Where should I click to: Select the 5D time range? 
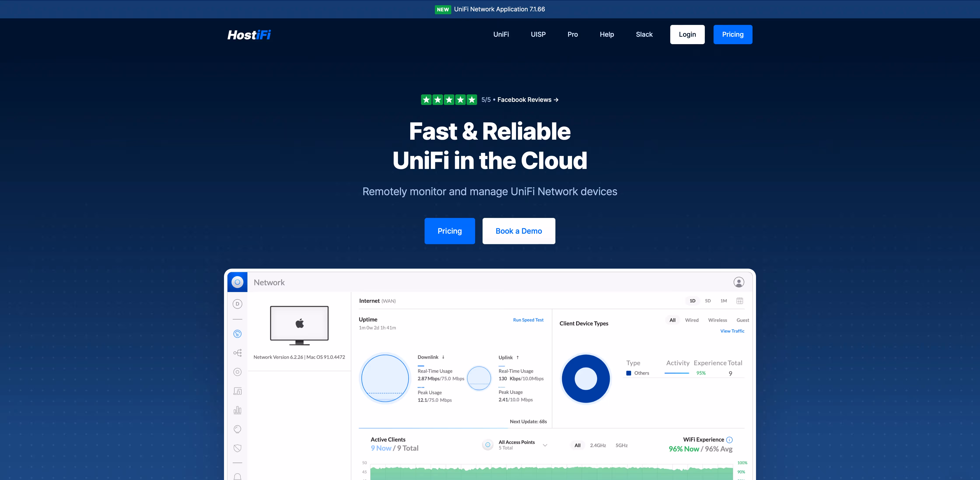708,301
